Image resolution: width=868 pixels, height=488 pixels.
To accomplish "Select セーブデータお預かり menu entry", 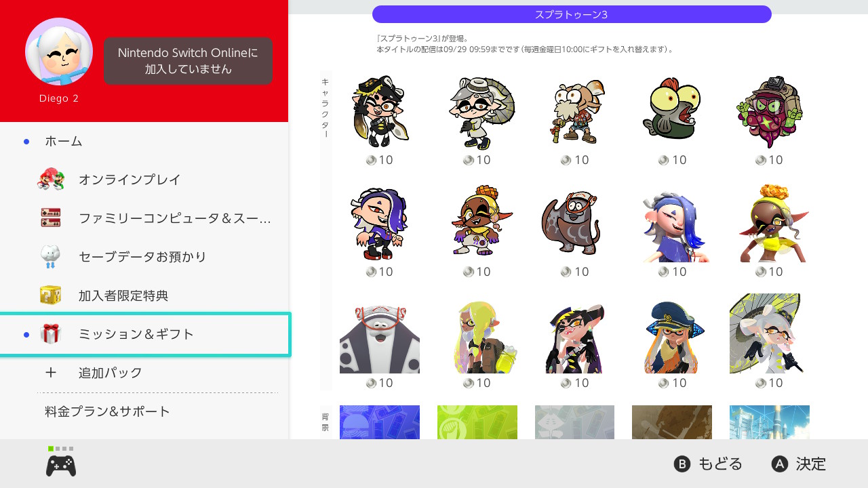I will [x=144, y=257].
